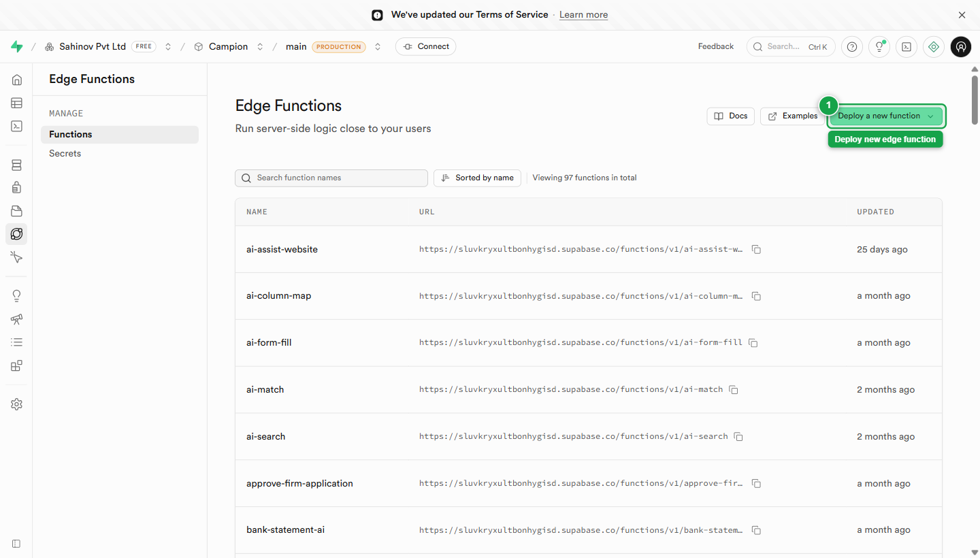Image resolution: width=980 pixels, height=558 pixels.
Task: Open the Database sidebar icon
Action: tap(16, 165)
